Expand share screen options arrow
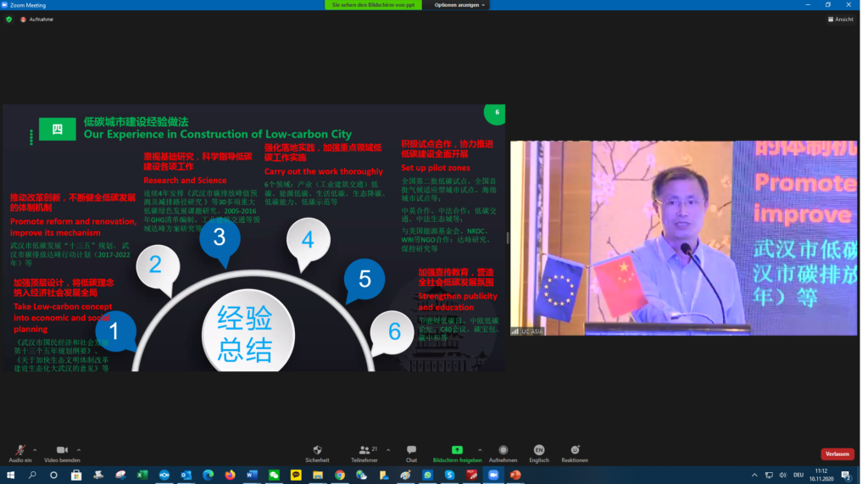 (x=480, y=450)
